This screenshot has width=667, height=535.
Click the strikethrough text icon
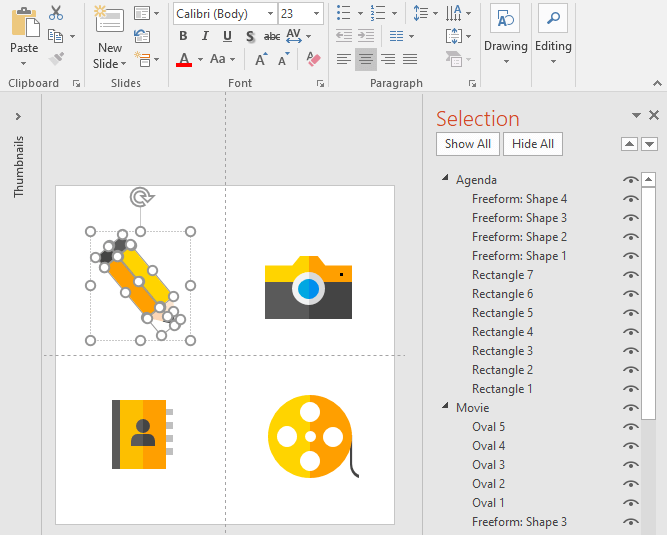coord(271,37)
